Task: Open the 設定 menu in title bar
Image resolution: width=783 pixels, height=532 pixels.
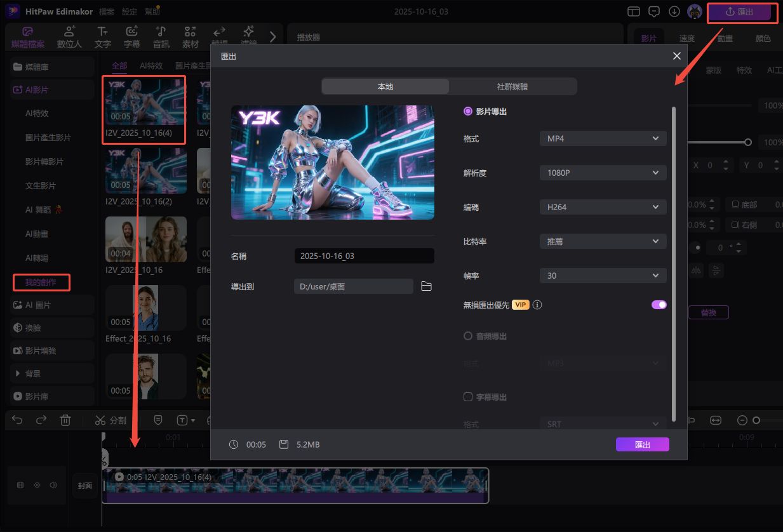Action: (129, 11)
